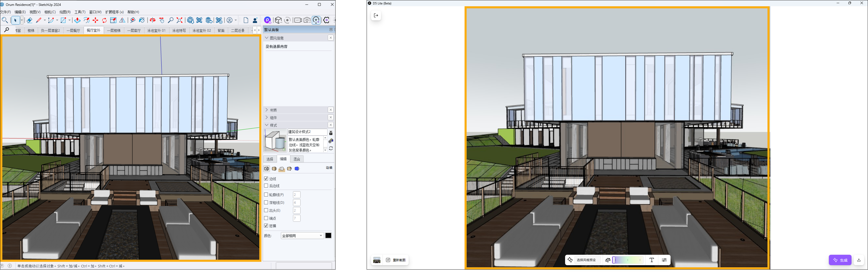Enable the 出头(E) extension checkbox
The width and height of the screenshot is (868, 273).
pos(266,210)
